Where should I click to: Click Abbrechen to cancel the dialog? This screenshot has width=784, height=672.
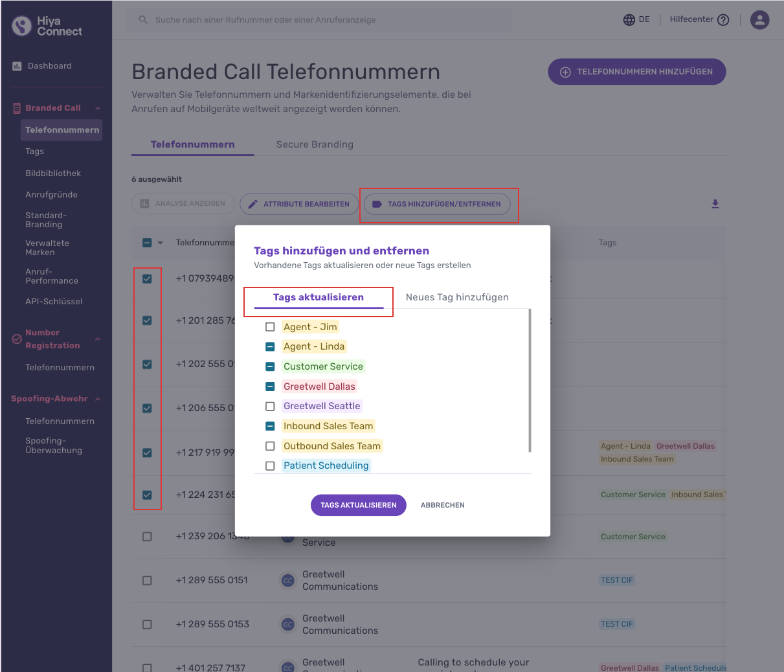(x=443, y=505)
